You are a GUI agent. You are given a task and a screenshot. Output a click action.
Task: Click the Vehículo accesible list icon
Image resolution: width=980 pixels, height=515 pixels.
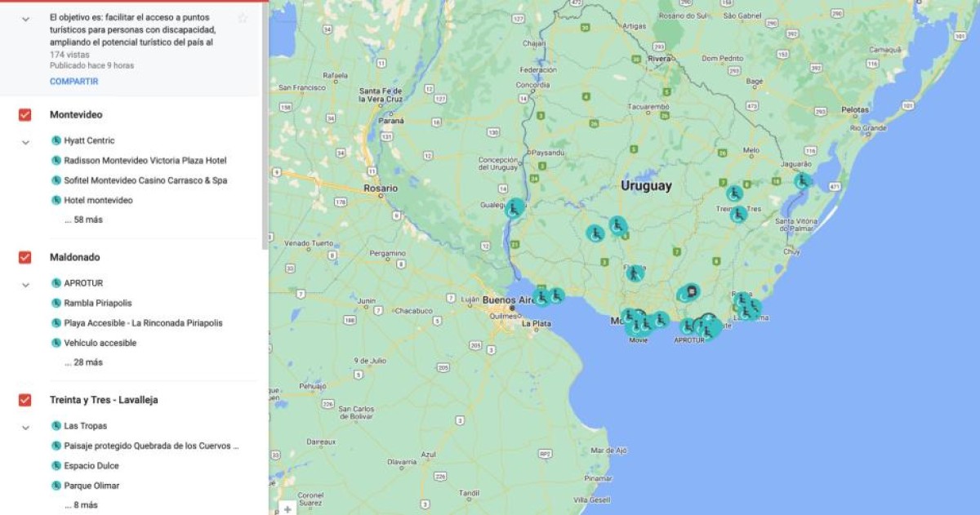coord(56,343)
